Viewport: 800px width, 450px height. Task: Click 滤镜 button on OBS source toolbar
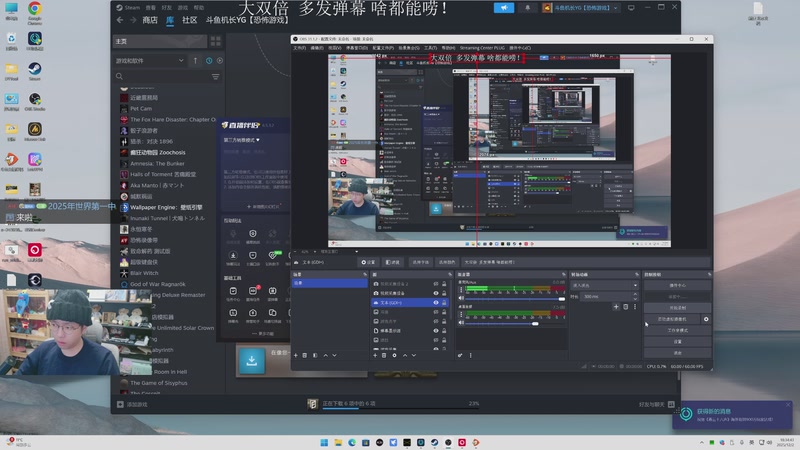[392, 262]
